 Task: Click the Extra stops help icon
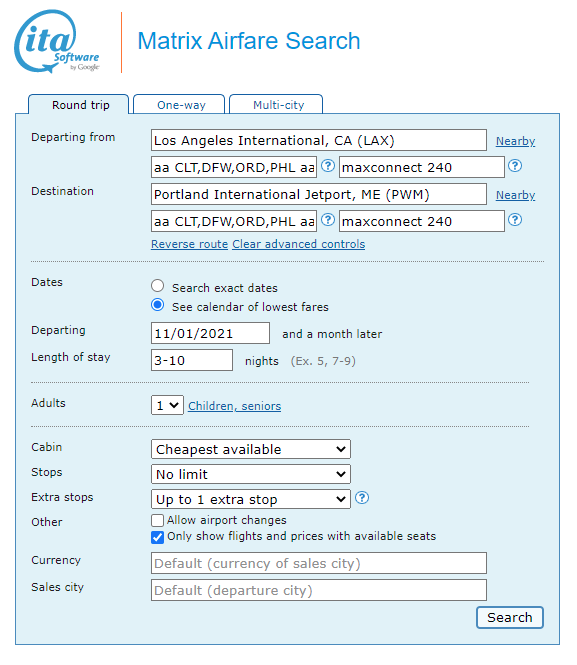(362, 497)
